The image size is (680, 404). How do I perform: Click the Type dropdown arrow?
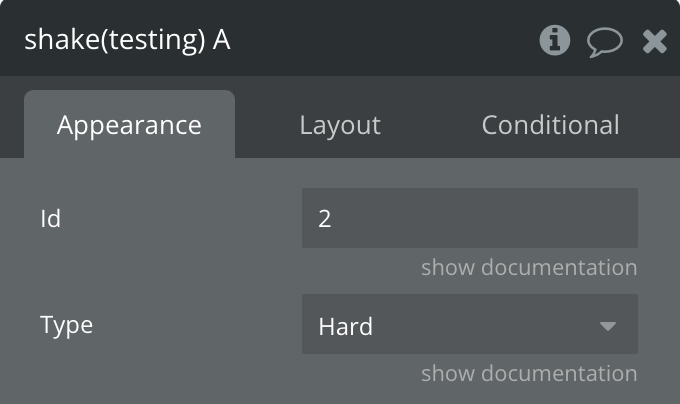(x=607, y=326)
